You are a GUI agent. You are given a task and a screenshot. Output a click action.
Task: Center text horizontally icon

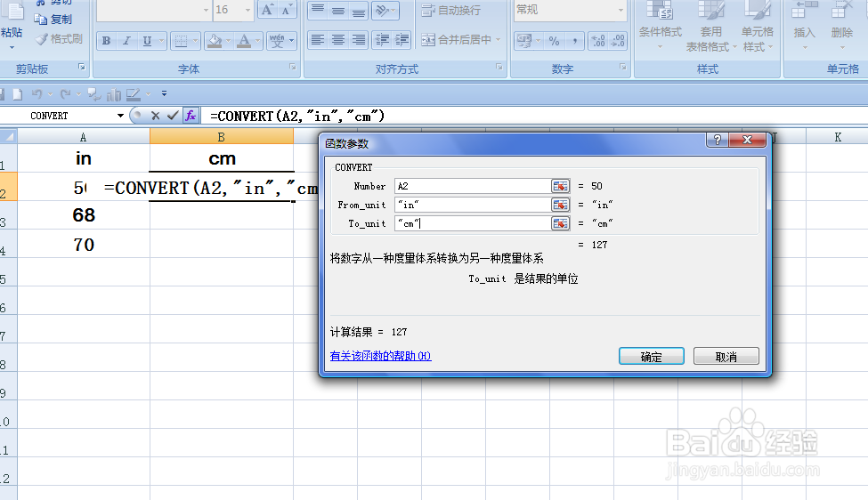click(x=338, y=40)
